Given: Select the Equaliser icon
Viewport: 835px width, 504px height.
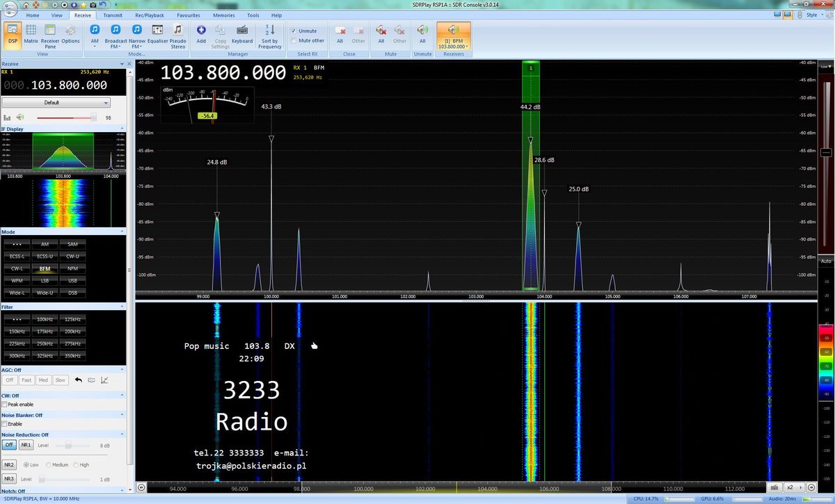Looking at the screenshot, I should point(157,33).
